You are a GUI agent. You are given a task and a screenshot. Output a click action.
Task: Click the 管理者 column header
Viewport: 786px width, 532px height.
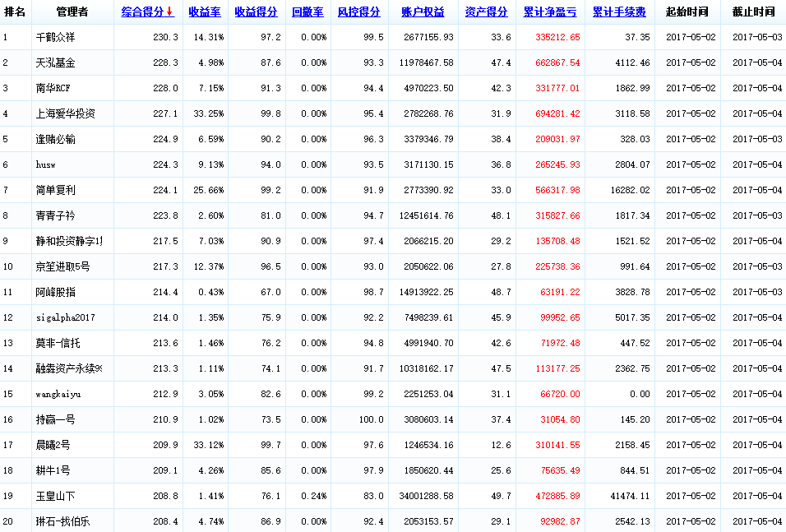[72, 12]
